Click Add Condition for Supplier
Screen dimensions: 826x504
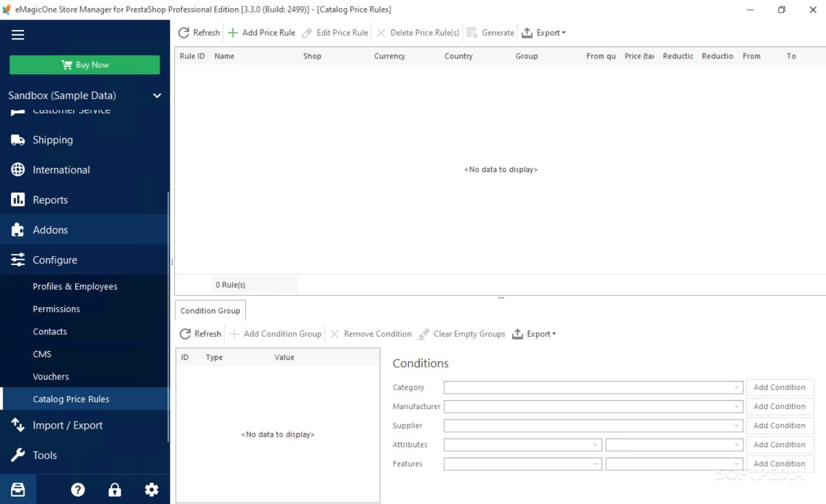(x=780, y=425)
